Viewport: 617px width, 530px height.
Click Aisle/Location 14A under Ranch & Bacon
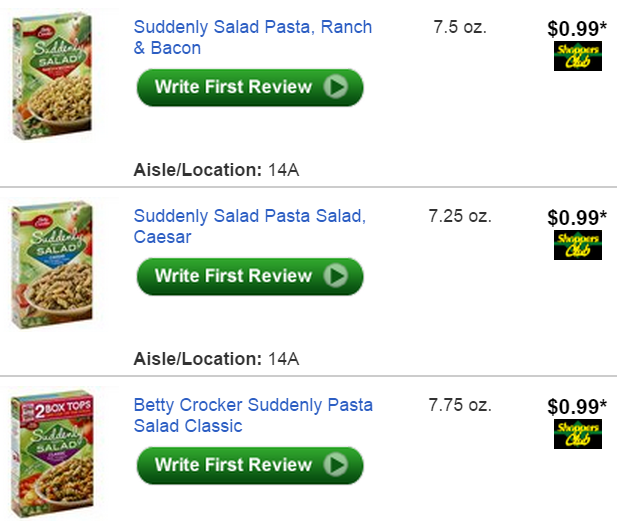[216, 169]
